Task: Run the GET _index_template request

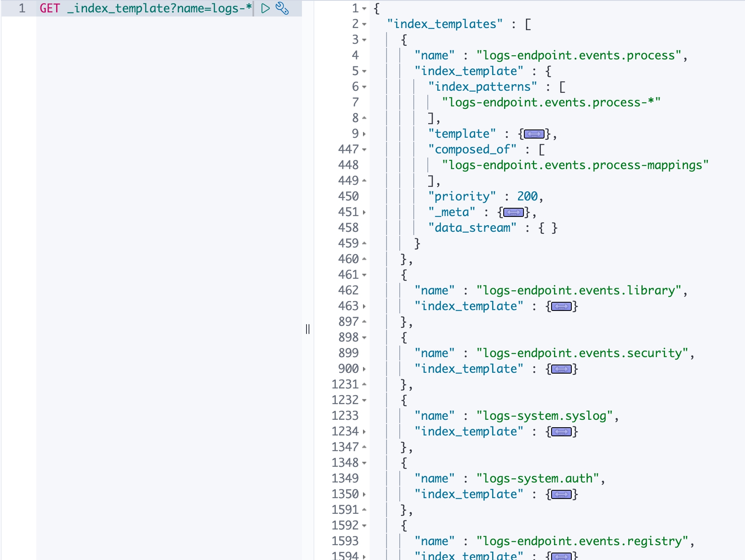Action: 266,8
